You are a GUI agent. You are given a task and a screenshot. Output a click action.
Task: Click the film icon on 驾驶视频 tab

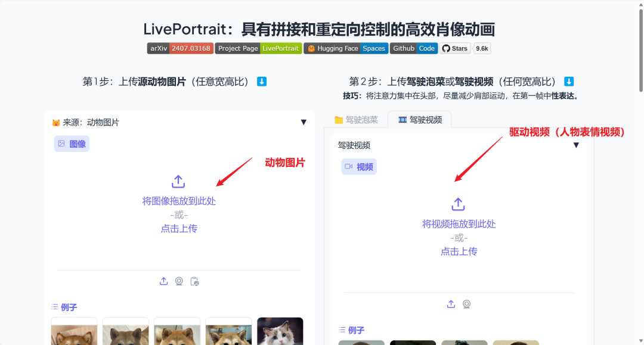(x=402, y=120)
